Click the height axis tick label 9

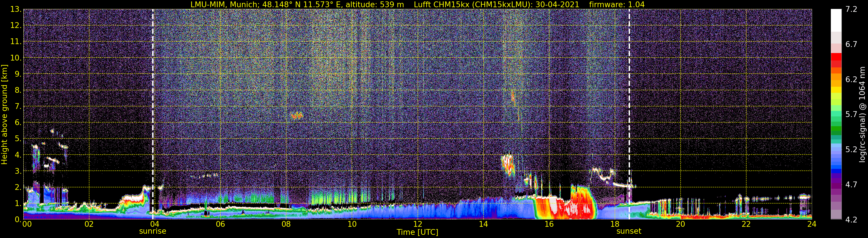(18, 74)
